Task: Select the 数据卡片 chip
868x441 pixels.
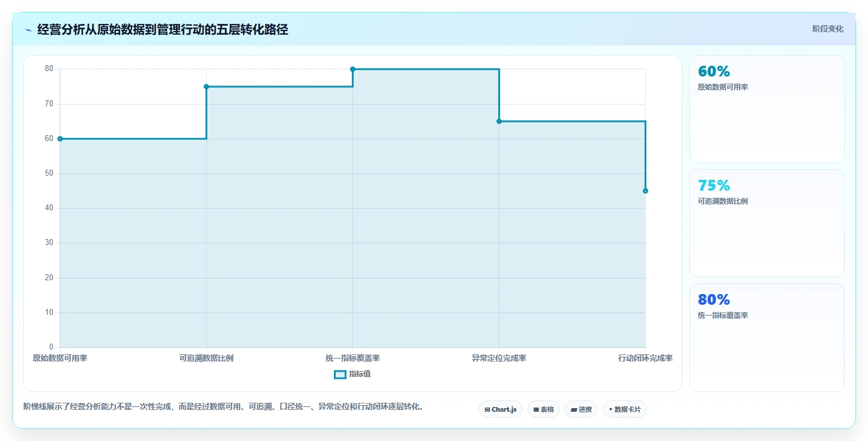Action: click(625, 409)
